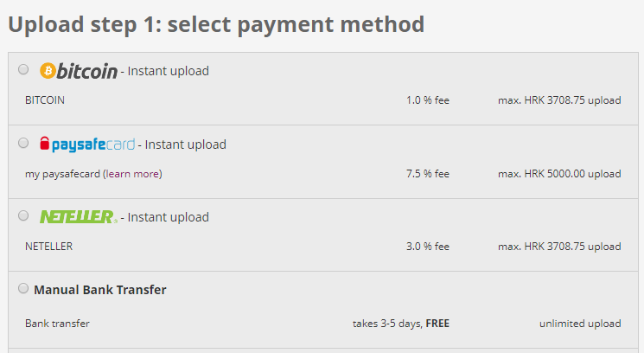This screenshot has height=353, width=644.
Task: Click the Bank transfer description text
Action: [x=57, y=324]
